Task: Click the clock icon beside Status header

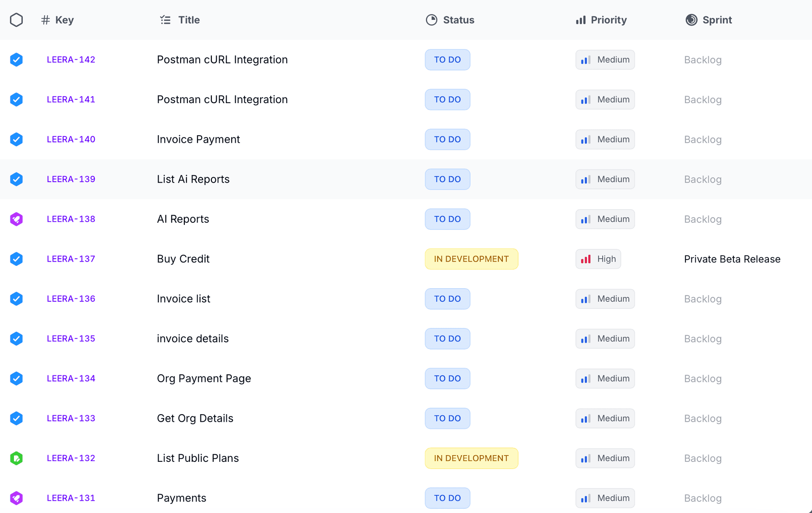Action: pos(431,19)
